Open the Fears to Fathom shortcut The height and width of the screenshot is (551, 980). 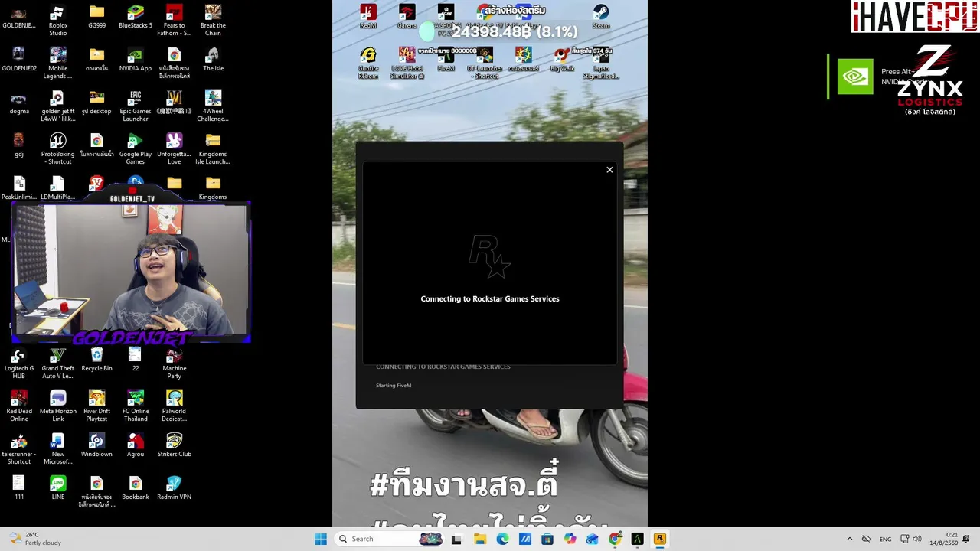tap(175, 21)
